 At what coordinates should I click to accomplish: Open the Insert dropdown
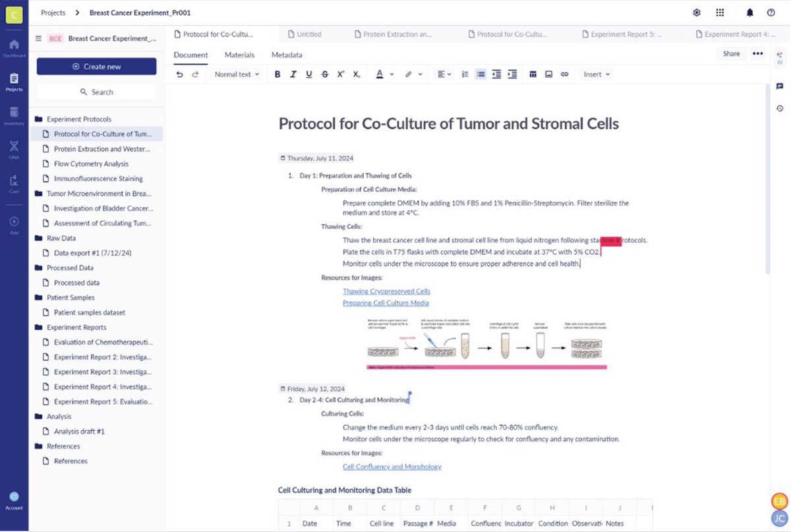click(595, 74)
